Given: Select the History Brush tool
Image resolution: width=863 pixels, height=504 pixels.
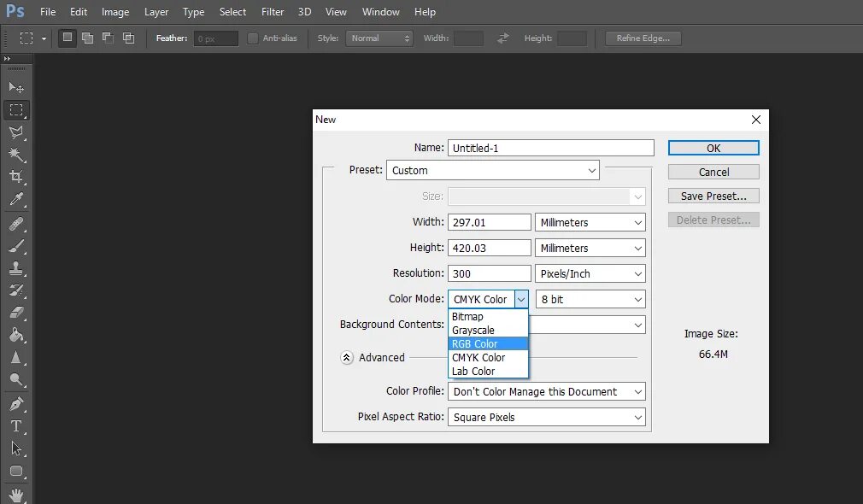Looking at the screenshot, I should [16, 290].
